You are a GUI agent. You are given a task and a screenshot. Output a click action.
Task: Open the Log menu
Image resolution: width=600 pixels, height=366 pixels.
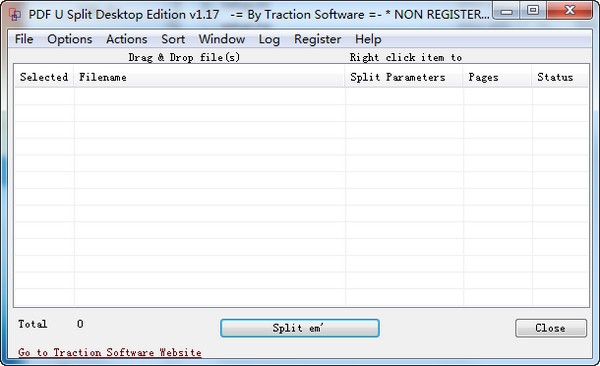269,39
